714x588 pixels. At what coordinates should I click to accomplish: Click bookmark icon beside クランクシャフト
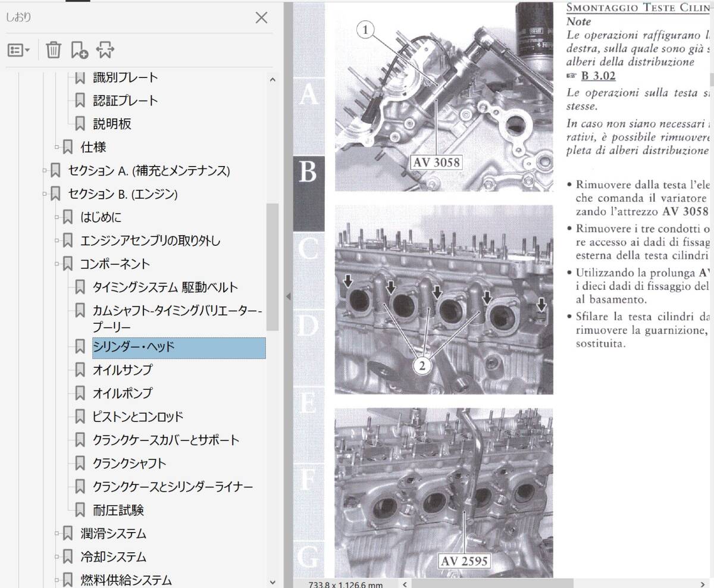pyautogui.click(x=80, y=463)
